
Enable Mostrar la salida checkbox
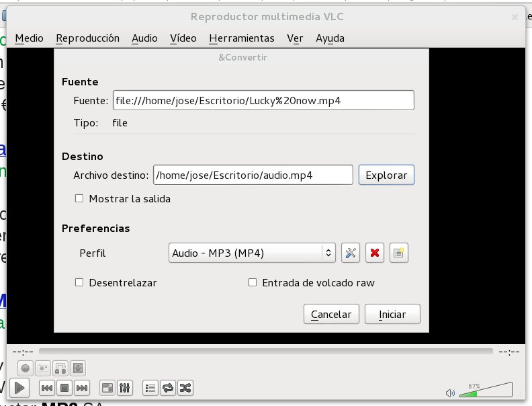[x=79, y=198]
